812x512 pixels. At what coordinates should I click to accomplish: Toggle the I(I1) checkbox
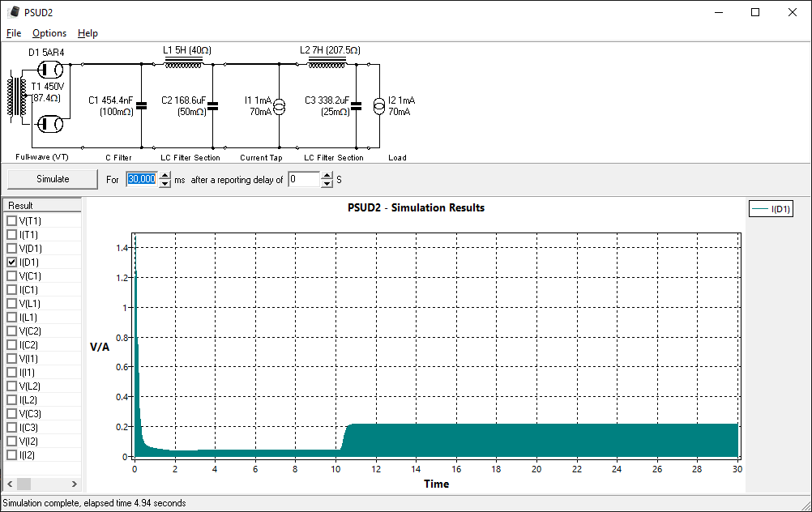[11, 372]
